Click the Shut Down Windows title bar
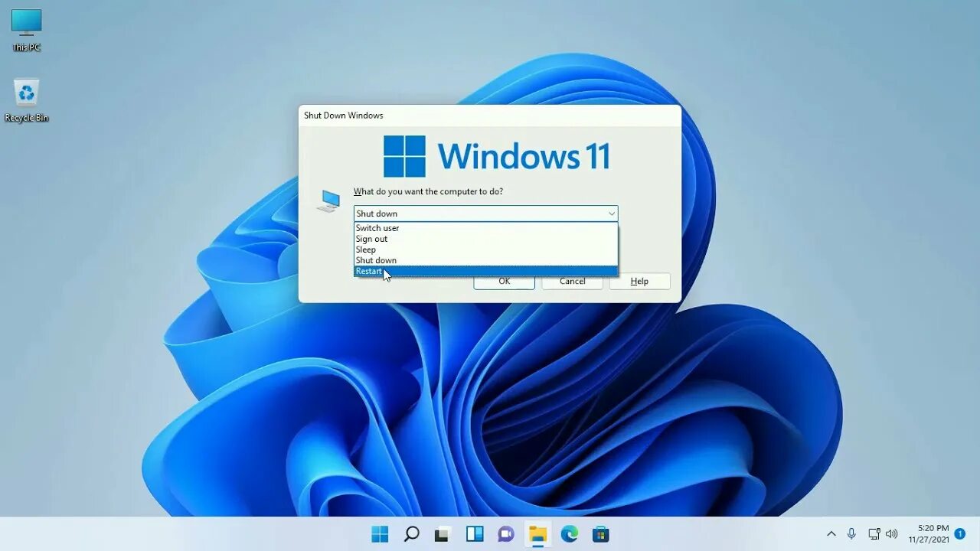Screen dimensions: 980x551 click(x=489, y=116)
